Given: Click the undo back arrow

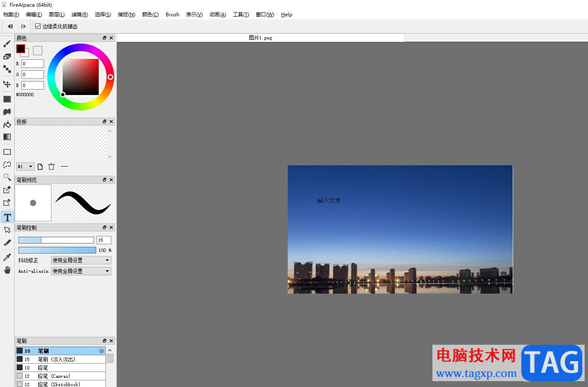Looking at the screenshot, I should (x=10, y=26).
